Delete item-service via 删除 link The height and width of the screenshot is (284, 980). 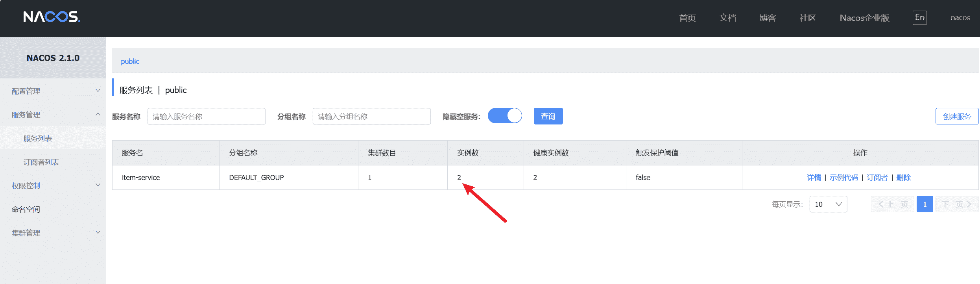click(903, 178)
